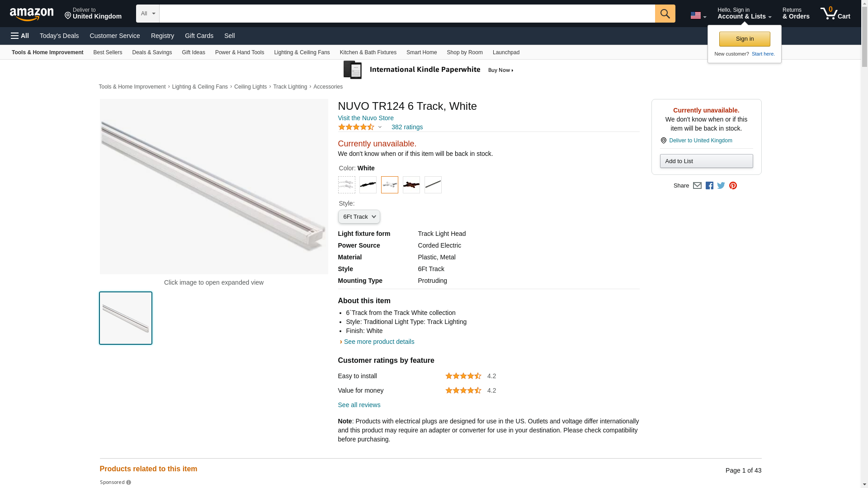The width and height of the screenshot is (868, 488).
Task: Open Today's Deals in navigation bar
Action: [x=59, y=36]
